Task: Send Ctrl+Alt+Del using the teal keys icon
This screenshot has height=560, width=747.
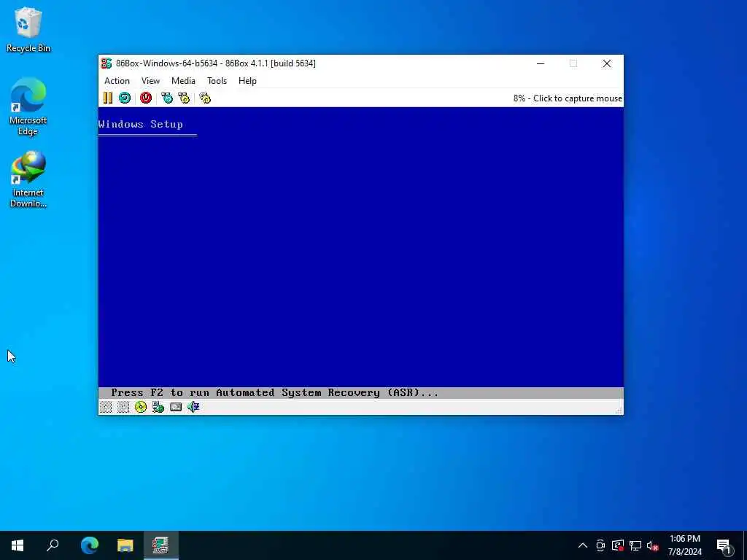Action: point(167,98)
